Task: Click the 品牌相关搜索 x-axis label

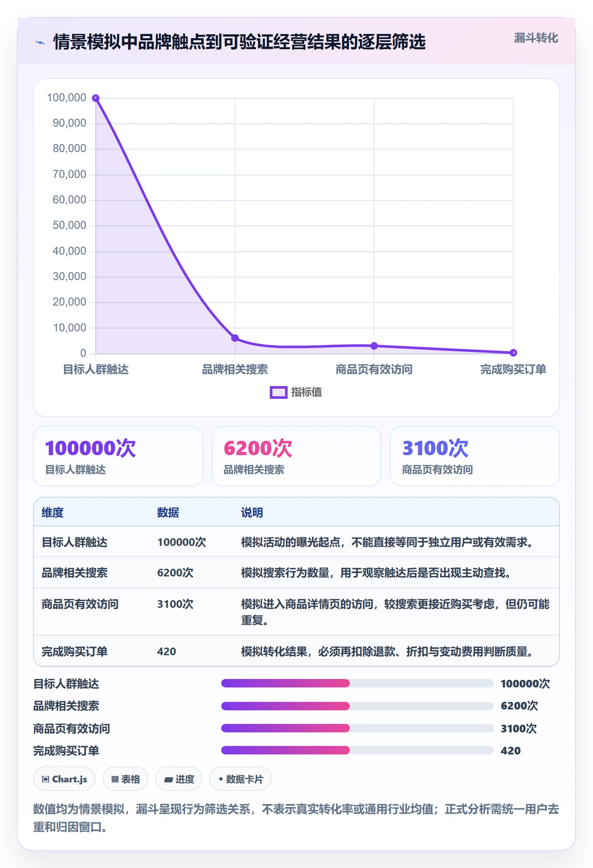Action: [x=235, y=370]
